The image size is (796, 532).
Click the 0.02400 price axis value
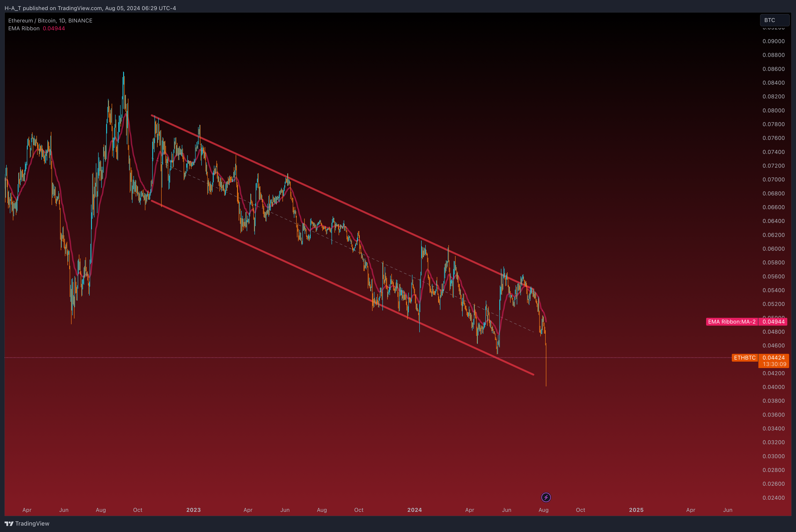click(x=774, y=498)
